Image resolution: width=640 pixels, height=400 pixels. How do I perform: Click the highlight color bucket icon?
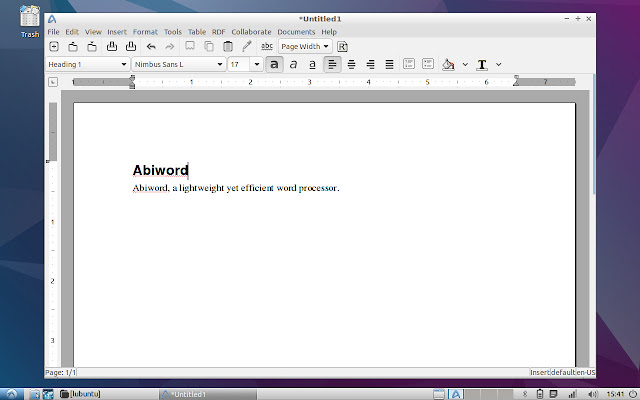click(448, 64)
